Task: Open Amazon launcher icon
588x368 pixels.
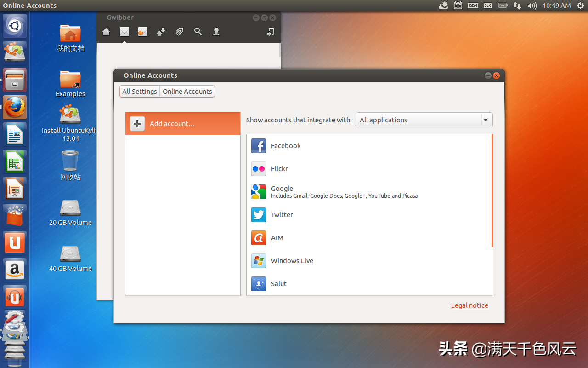Action: pyautogui.click(x=15, y=270)
